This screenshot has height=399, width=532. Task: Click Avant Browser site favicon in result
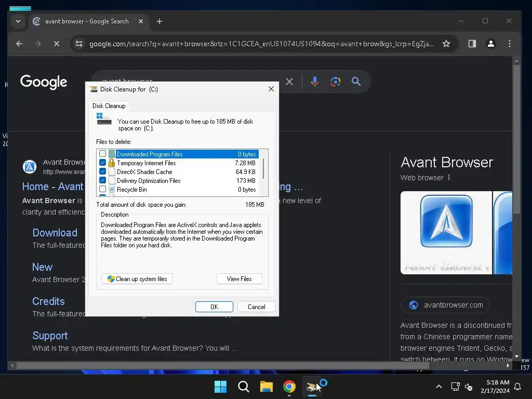(x=30, y=167)
